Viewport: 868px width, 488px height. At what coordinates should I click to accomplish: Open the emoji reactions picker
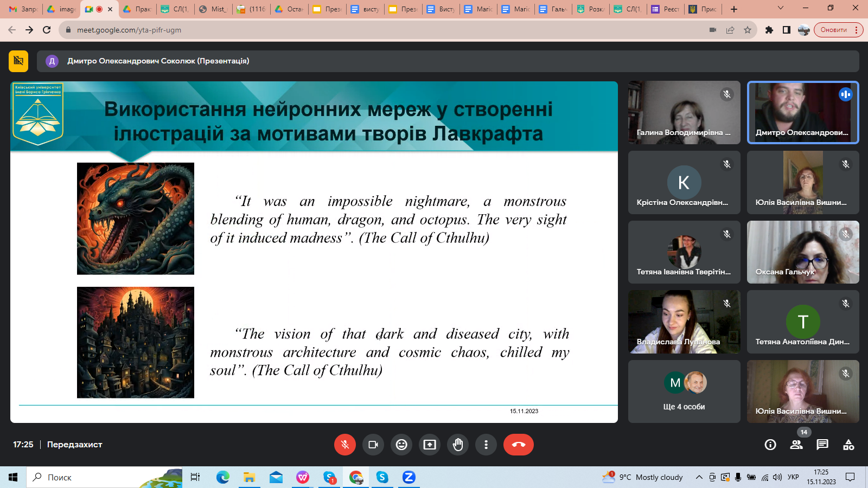click(x=401, y=445)
